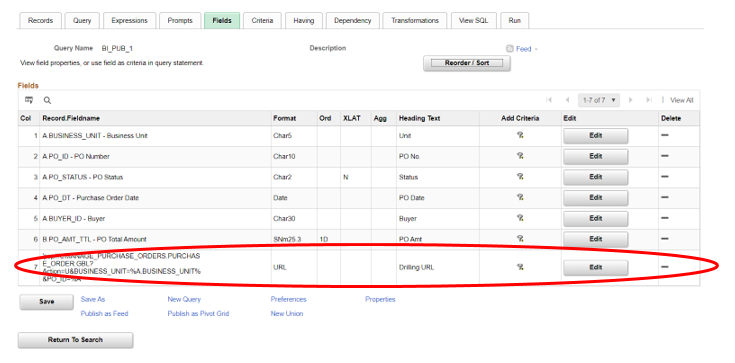This screenshot has height=363, width=735.
Task: Open the 1-7 of 7 rows dropdown
Action: click(599, 100)
